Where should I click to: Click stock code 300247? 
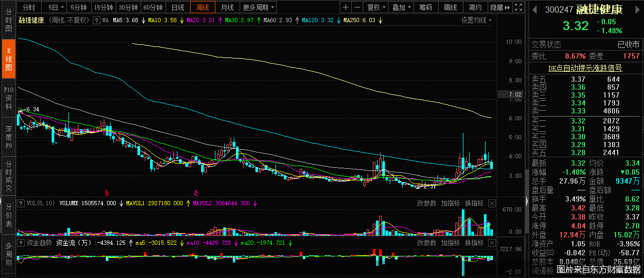559,9
